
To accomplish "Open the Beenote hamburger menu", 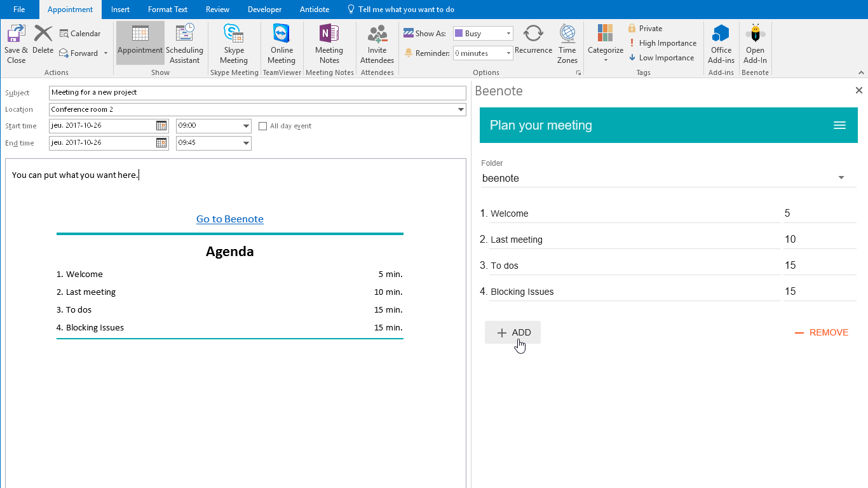I will tap(839, 125).
